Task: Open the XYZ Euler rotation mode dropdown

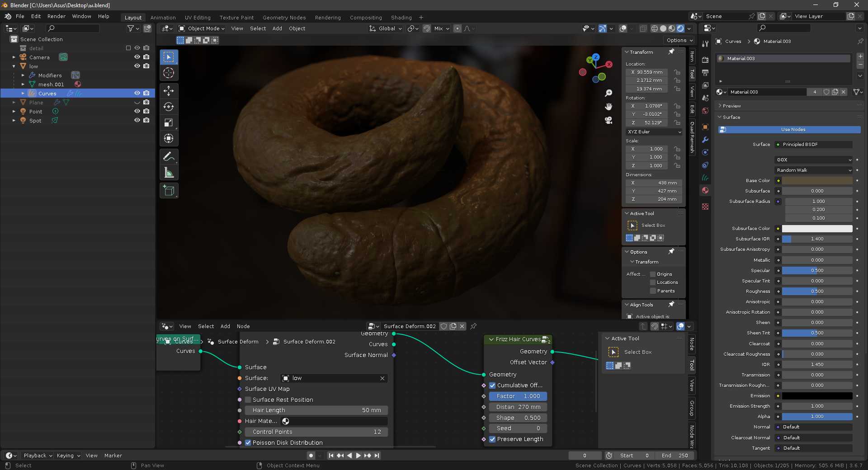Action: [654, 132]
